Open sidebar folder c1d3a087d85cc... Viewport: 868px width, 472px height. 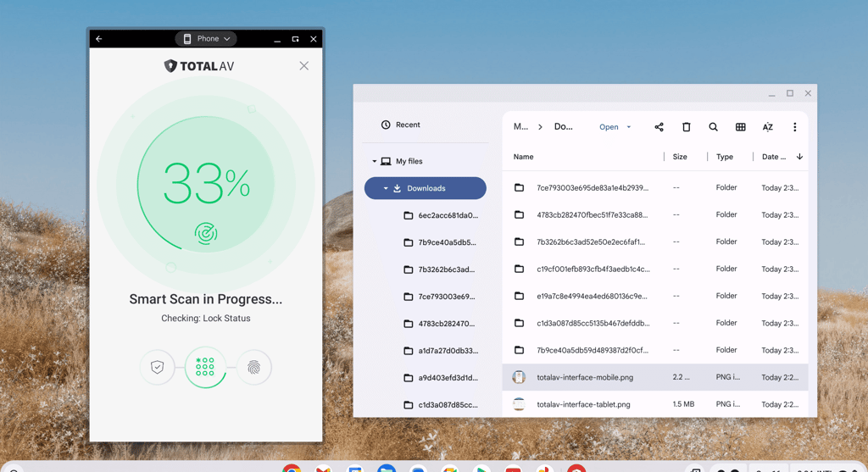[x=441, y=405]
